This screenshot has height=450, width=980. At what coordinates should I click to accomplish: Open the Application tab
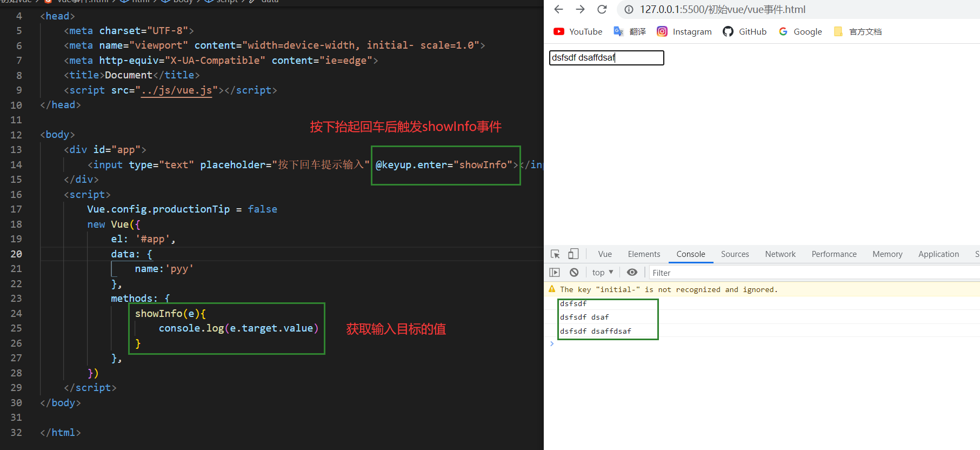point(938,254)
